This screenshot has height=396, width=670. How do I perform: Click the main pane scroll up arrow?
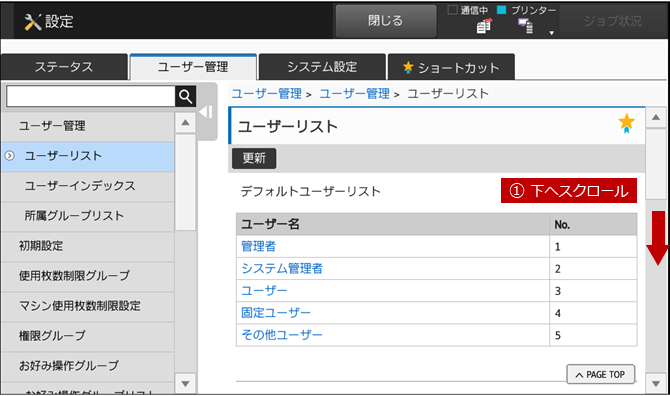pos(655,117)
